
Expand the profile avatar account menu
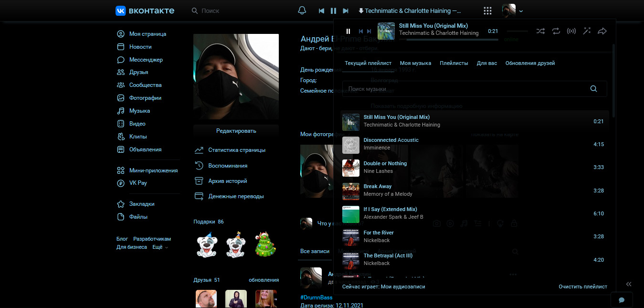tap(513, 11)
